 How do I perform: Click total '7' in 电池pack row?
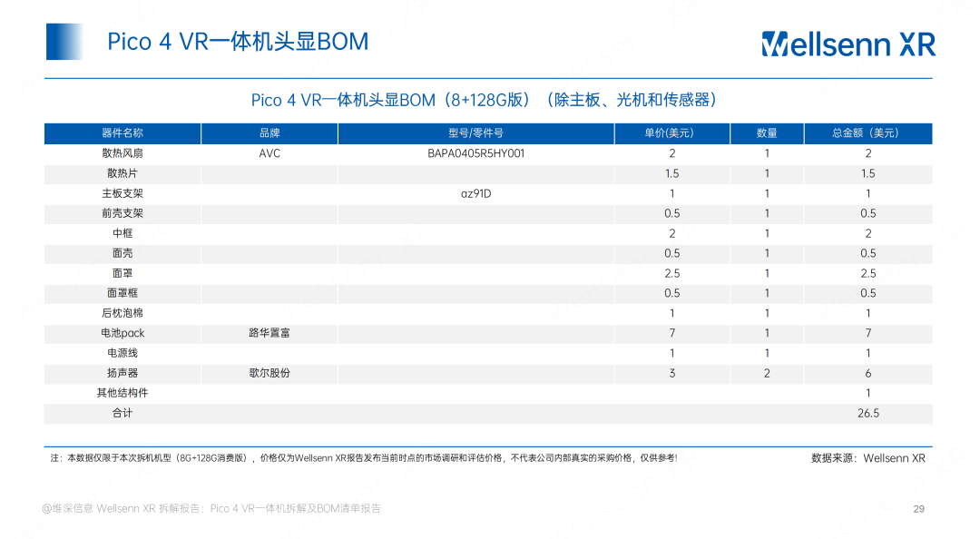pyautogui.click(x=868, y=333)
